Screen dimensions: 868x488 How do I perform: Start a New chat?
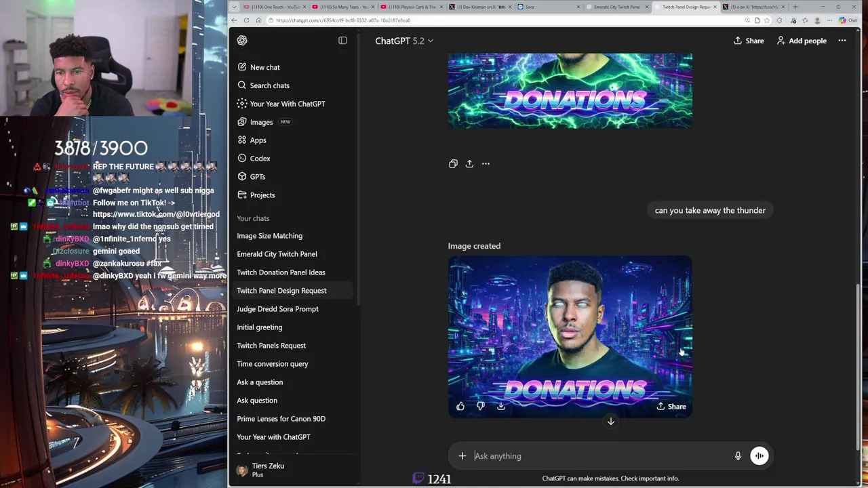click(258, 67)
